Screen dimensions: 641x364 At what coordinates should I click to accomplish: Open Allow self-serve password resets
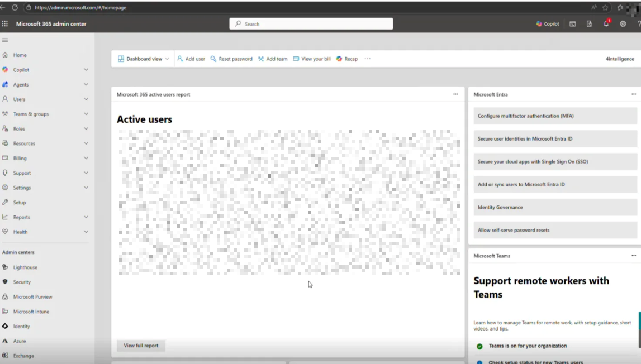click(555, 231)
